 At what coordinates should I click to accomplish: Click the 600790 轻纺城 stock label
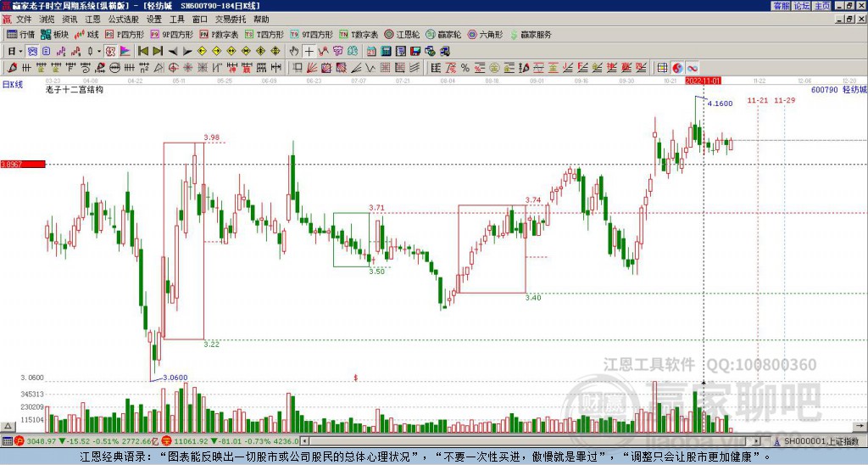tap(839, 89)
